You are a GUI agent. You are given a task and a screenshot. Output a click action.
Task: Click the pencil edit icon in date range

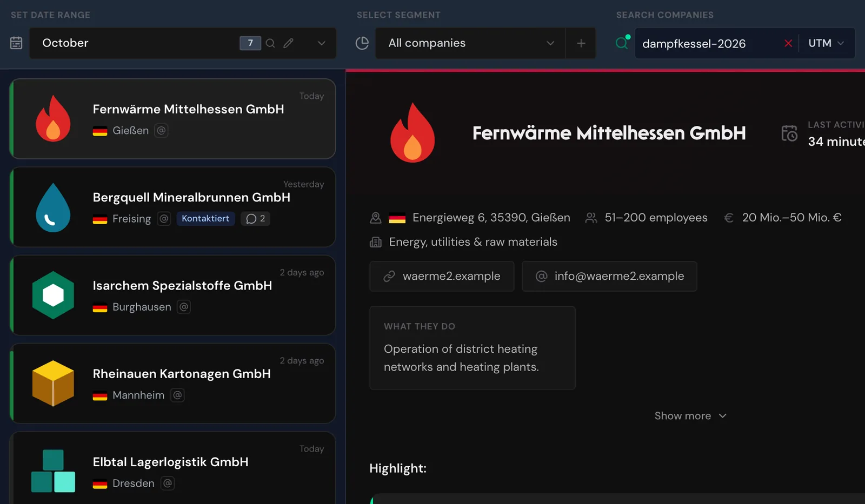click(289, 43)
